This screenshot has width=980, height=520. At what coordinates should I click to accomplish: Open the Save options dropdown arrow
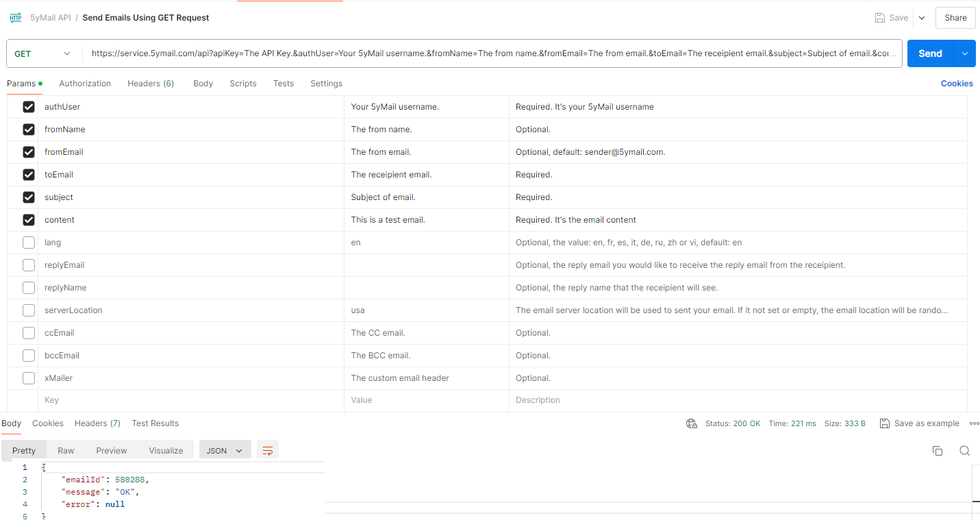pos(922,18)
